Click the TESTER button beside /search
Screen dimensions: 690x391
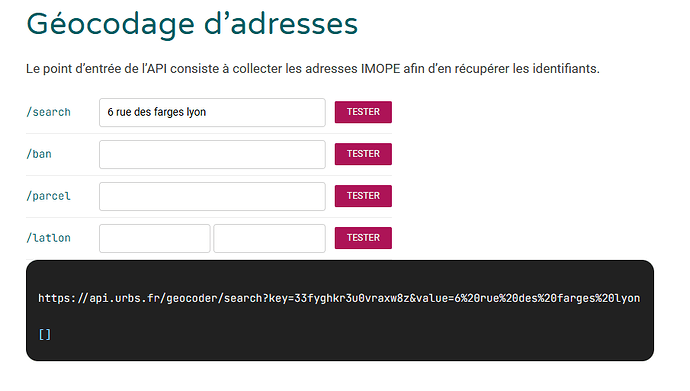pyautogui.click(x=363, y=112)
